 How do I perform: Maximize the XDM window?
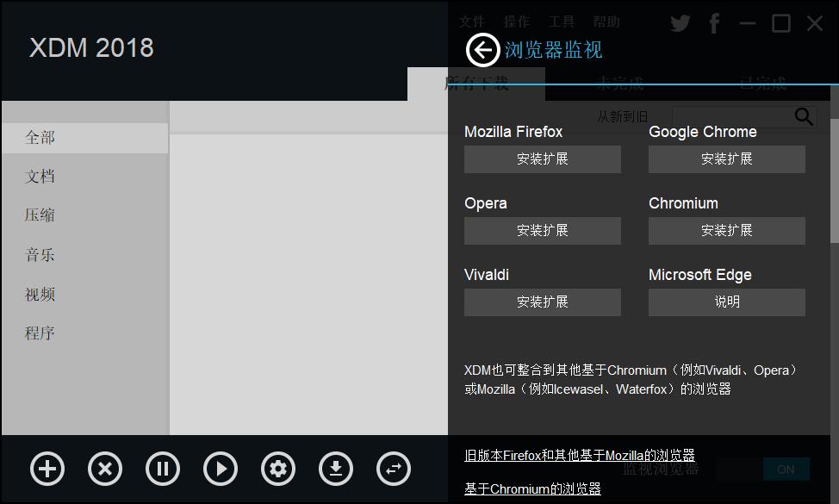(x=781, y=23)
